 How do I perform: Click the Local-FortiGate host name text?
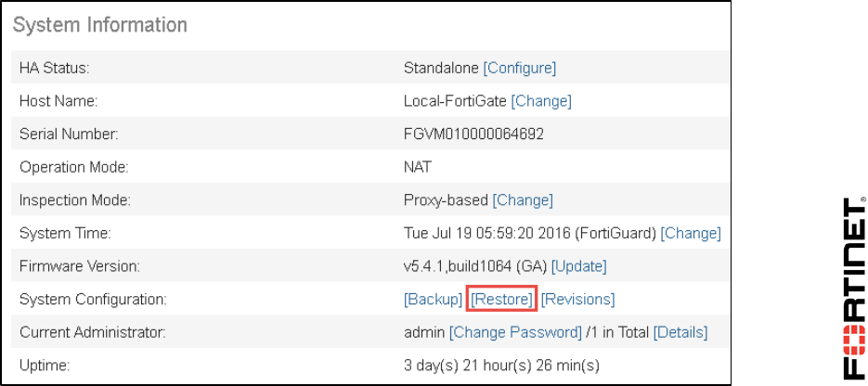pyautogui.click(x=455, y=101)
